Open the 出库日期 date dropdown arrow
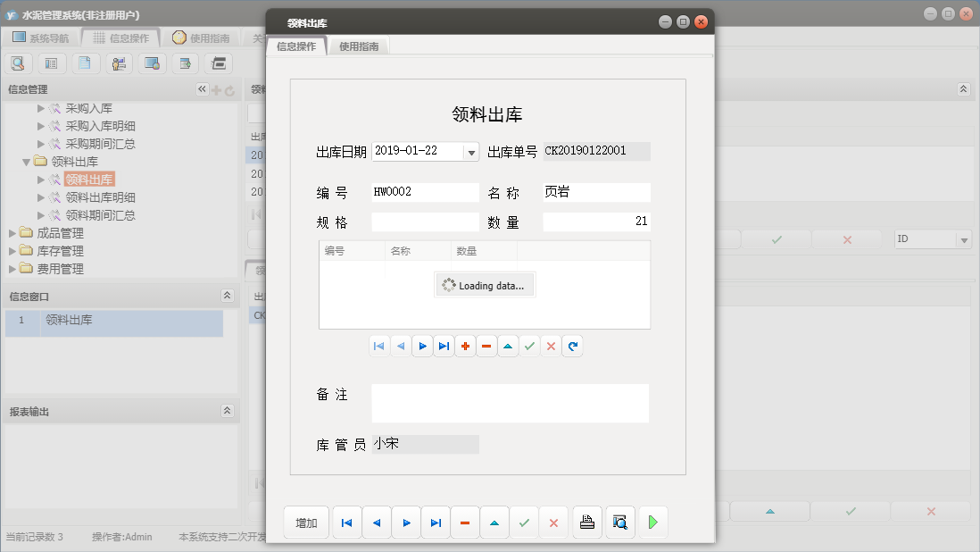The width and height of the screenshot is (980, 552). click(471, 152)
